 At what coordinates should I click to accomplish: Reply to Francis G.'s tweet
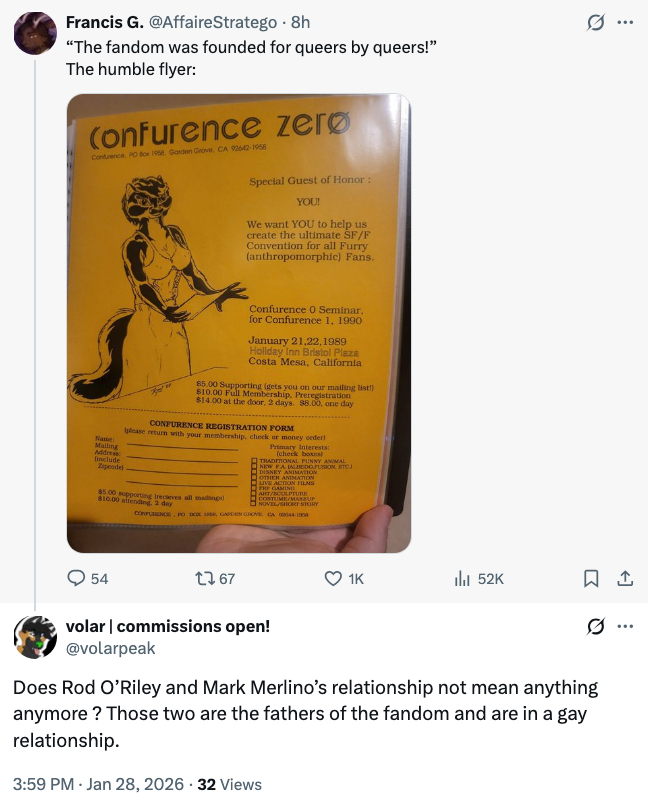coord(77,578)
